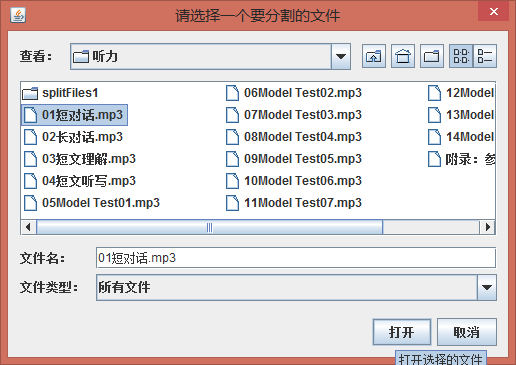Switch to List view toggle

coord(461,56)
